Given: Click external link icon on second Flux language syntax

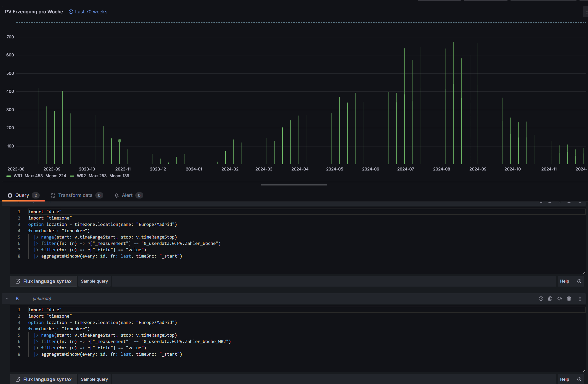Looking at the screenshot, I should pos(18,379).
